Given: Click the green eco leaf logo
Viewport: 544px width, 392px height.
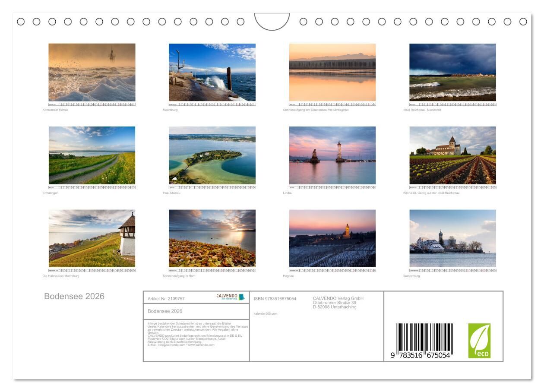Looking at the screenshot, I should [479, 341].
